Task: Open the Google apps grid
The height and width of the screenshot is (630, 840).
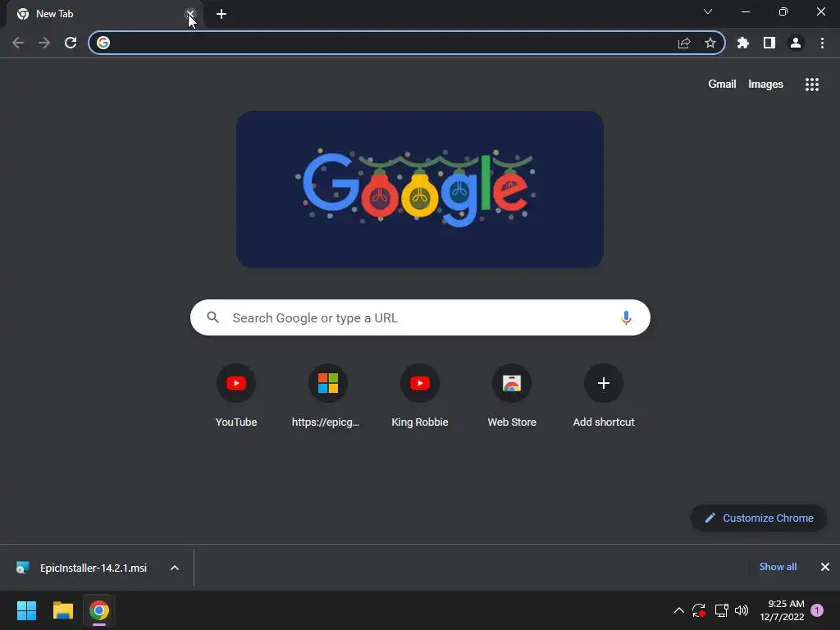Action: pos(811,84)
